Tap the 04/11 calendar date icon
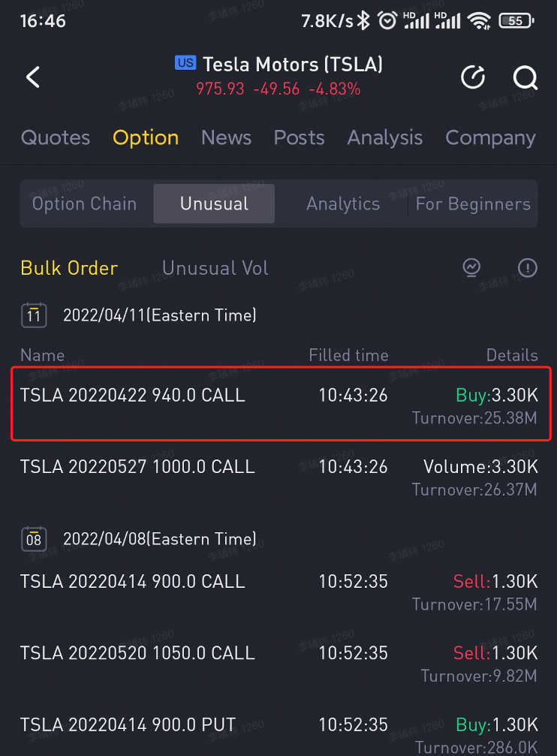 (34, 315)
